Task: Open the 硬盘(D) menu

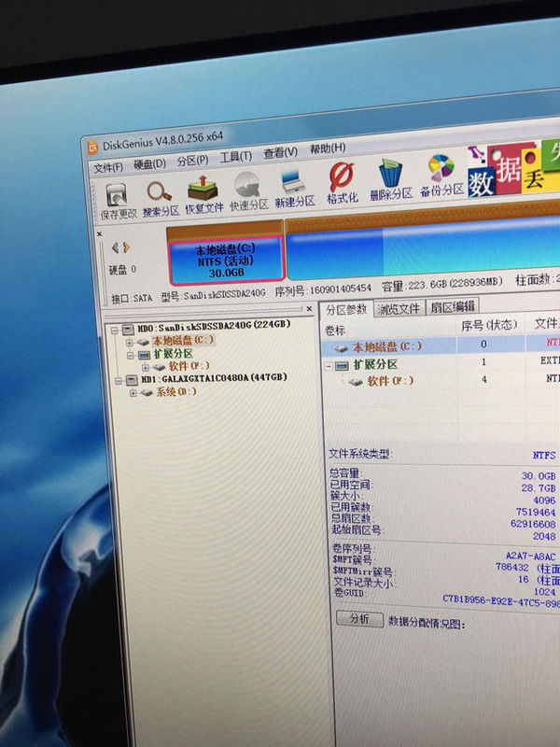Action: click(x=149, y=164)
